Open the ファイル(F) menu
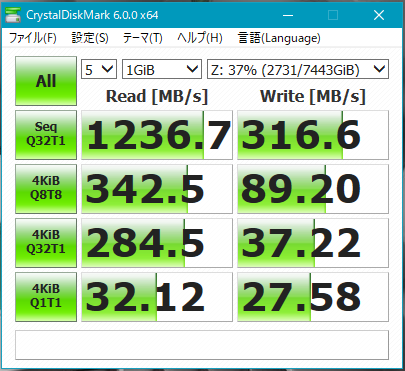 click(33, 38)
